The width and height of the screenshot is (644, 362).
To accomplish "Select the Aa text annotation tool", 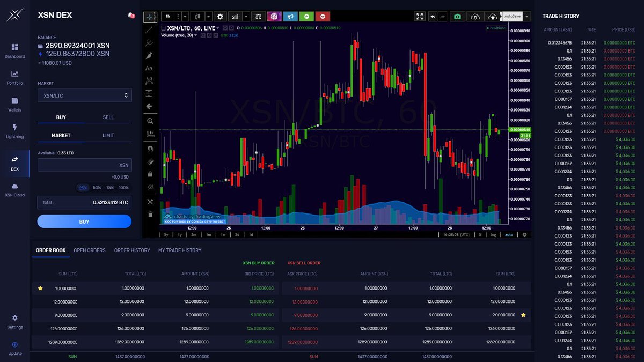I will (149, 69).
